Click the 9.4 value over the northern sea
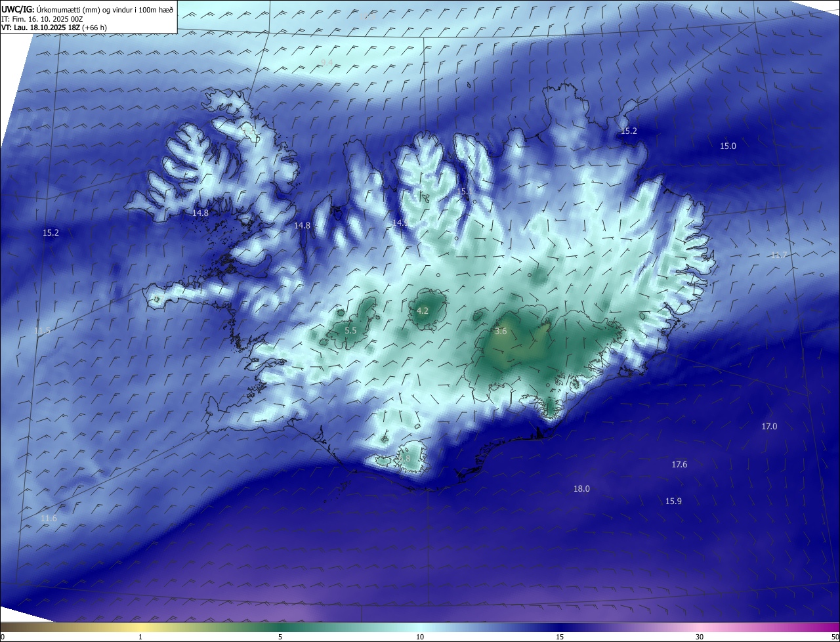 [327, 62]
